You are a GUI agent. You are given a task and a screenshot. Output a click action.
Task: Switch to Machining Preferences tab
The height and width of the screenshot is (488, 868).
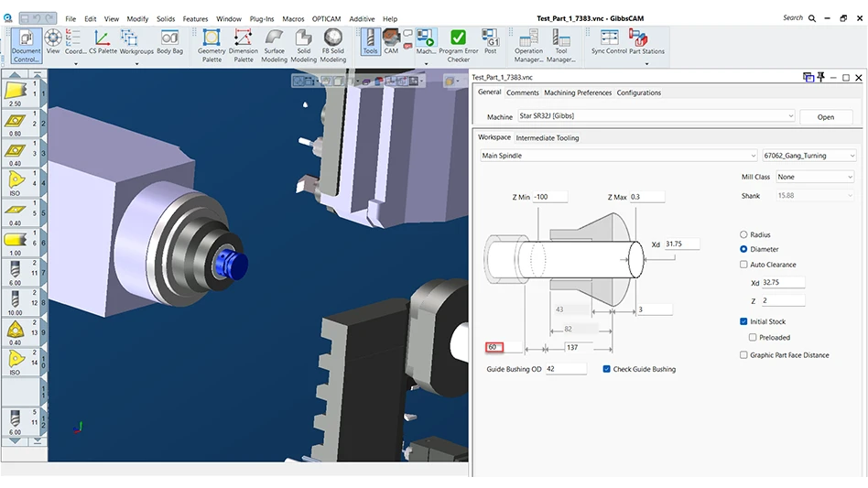pos(578,93)
